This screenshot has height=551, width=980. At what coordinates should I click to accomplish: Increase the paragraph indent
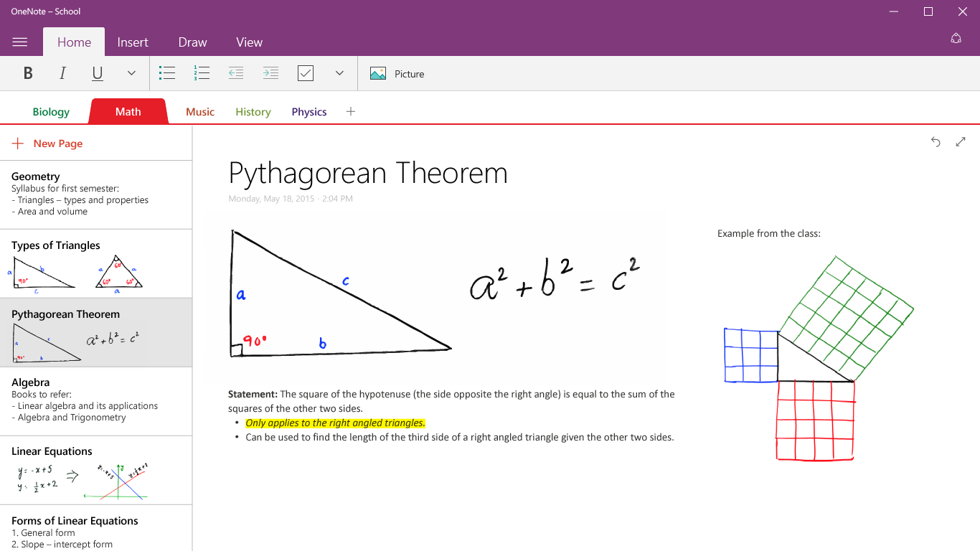270,72
